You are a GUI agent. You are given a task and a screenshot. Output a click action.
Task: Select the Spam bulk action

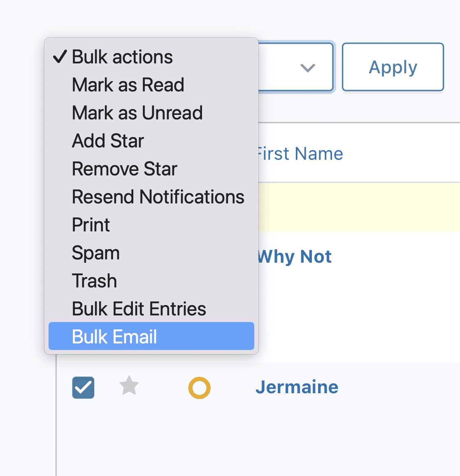tap(95, 253)
